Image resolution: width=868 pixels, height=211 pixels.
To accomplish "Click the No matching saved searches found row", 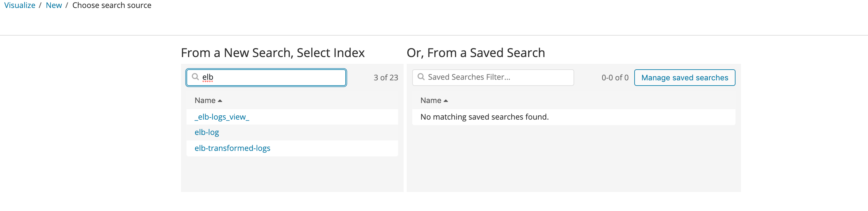I will [484, 117].
